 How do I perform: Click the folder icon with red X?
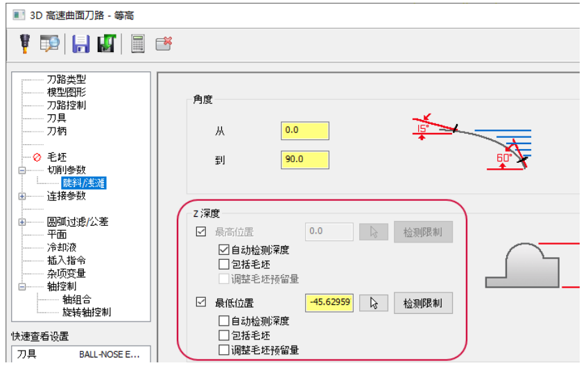pyautogui.click(x=164, y=44)
